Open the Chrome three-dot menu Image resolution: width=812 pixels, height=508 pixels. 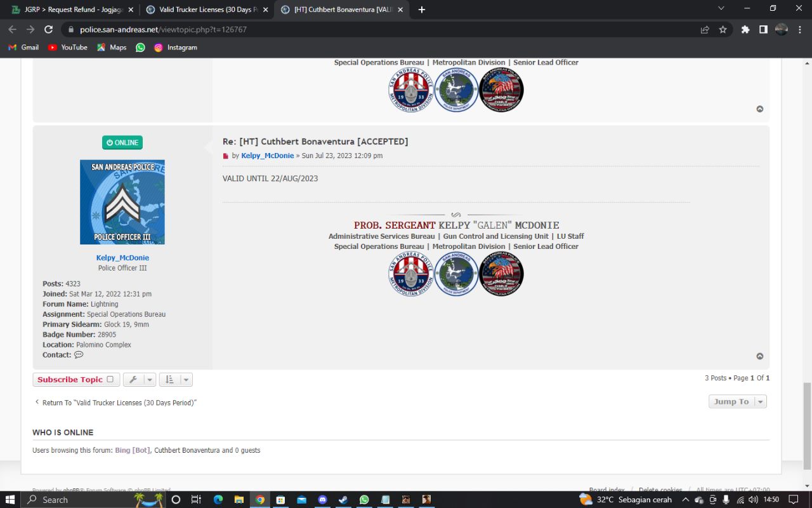pos(799,29)
